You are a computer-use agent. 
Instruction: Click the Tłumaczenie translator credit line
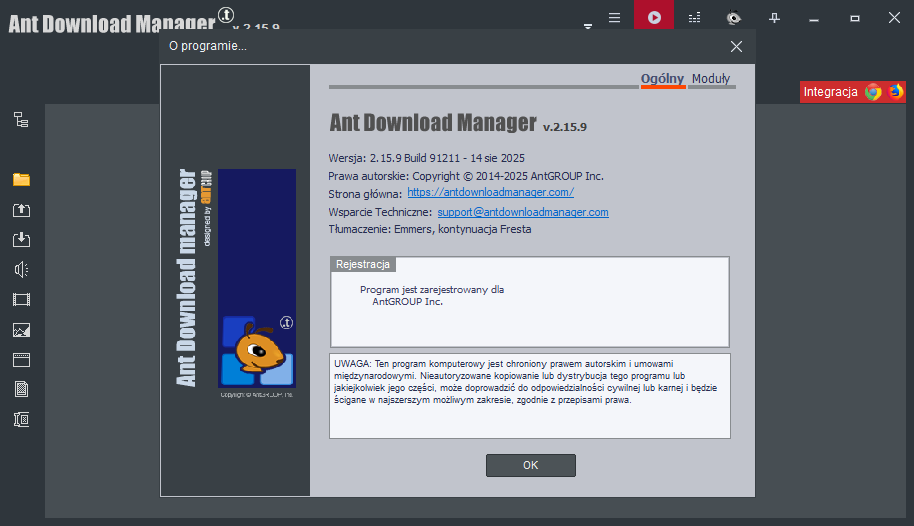click(430, 229)
